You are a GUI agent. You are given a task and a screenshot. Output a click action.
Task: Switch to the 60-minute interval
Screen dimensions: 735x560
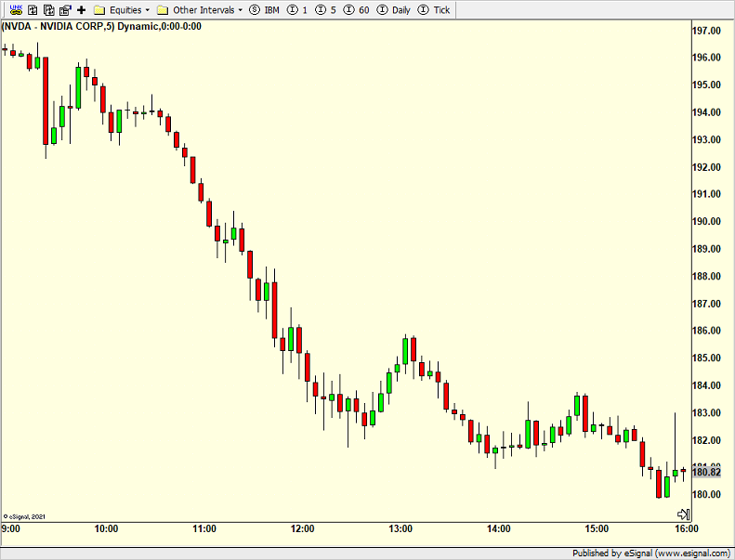(357, 9)
